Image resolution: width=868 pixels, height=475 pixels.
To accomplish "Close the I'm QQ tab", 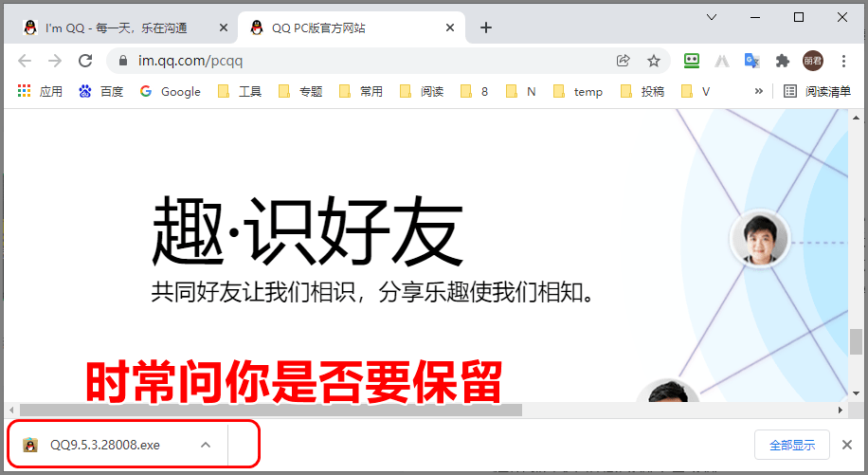I will (223, 27).
